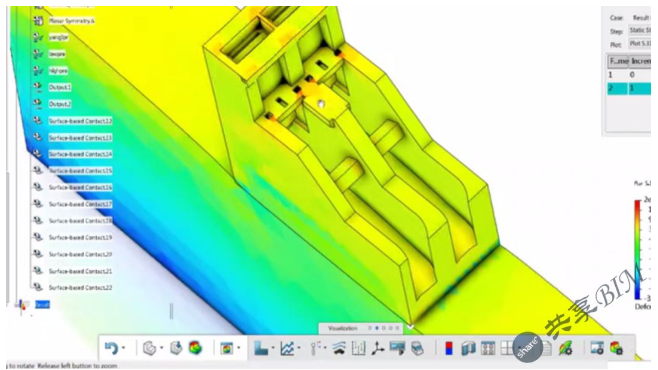Select the second page dot of Visualization bar
This screenshot has height=370, width=658.
tap(377, 328)
